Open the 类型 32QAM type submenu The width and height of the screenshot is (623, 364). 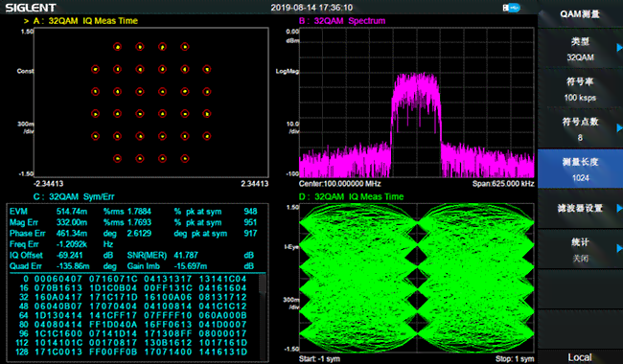[580, 49]
